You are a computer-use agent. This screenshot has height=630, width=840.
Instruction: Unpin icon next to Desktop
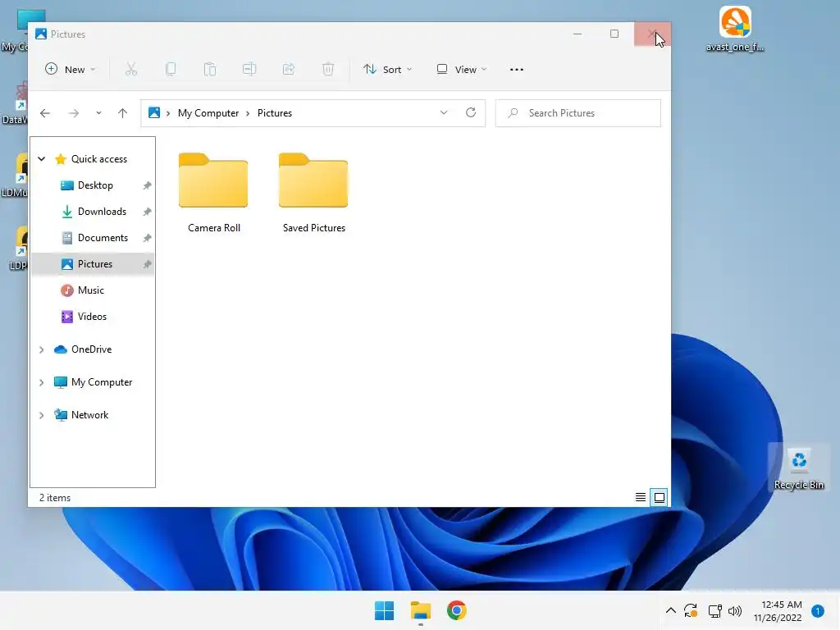[x=147, y=185]
